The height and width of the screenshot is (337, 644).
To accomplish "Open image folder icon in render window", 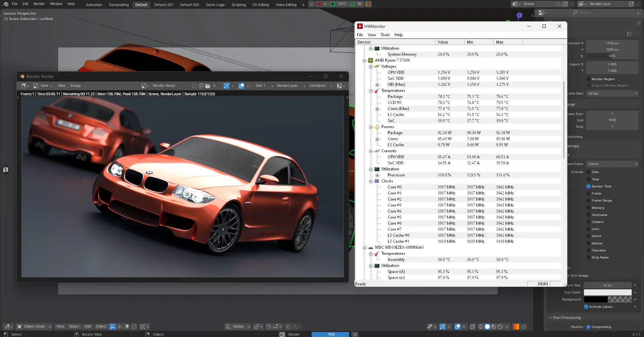I will 208,86.
